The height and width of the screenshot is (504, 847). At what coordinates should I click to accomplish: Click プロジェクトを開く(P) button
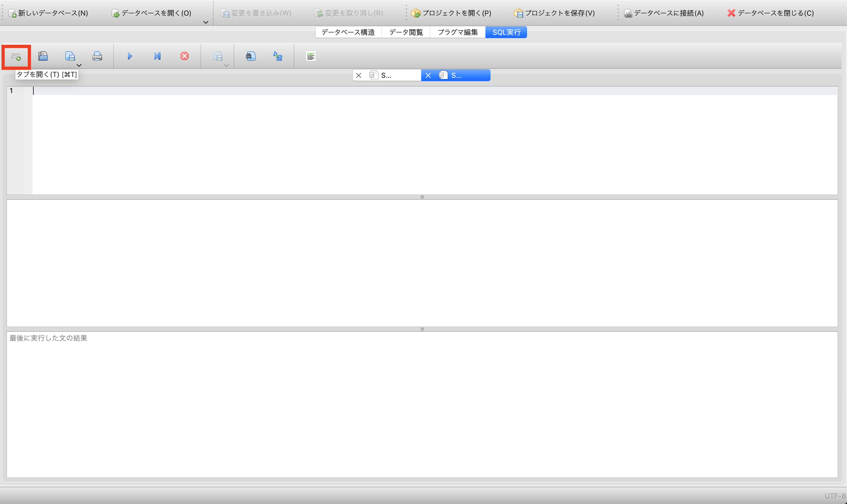(x=451, y=13)
